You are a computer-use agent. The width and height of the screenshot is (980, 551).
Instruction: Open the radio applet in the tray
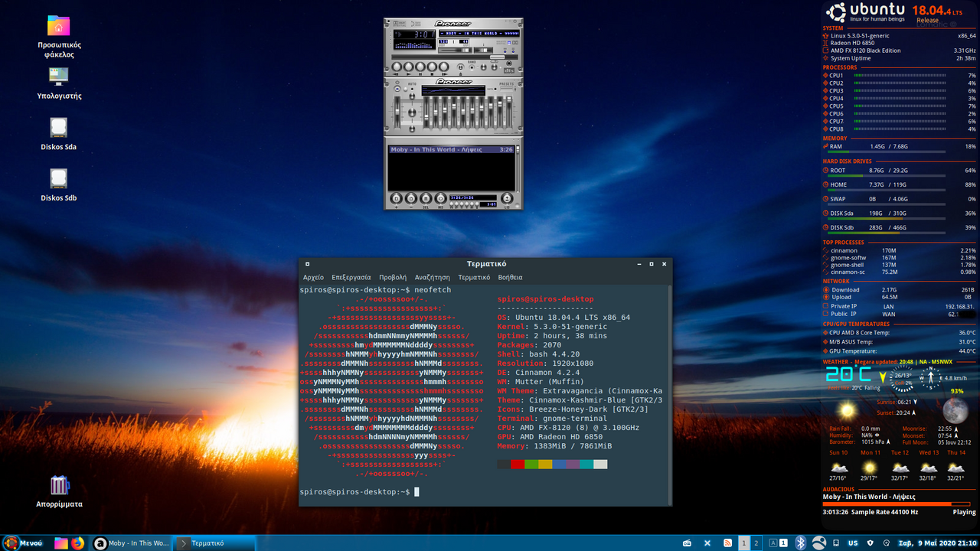[687, 543]
